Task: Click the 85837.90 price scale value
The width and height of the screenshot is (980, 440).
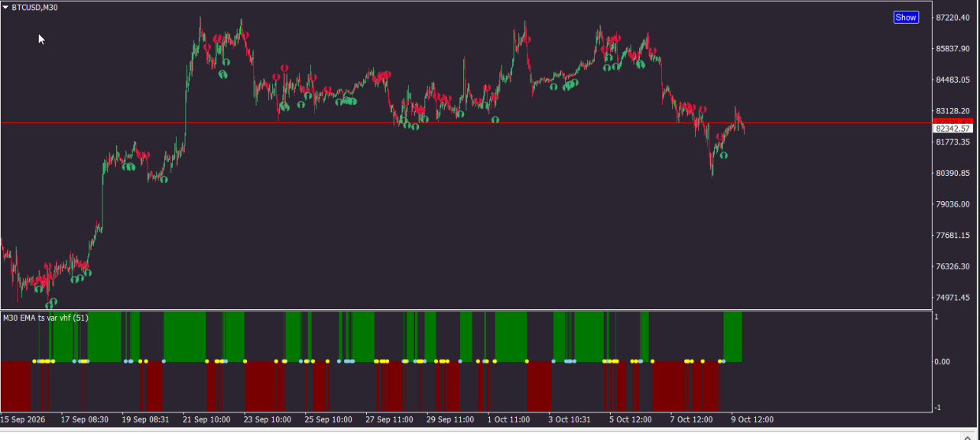Action: pos(953,49)
